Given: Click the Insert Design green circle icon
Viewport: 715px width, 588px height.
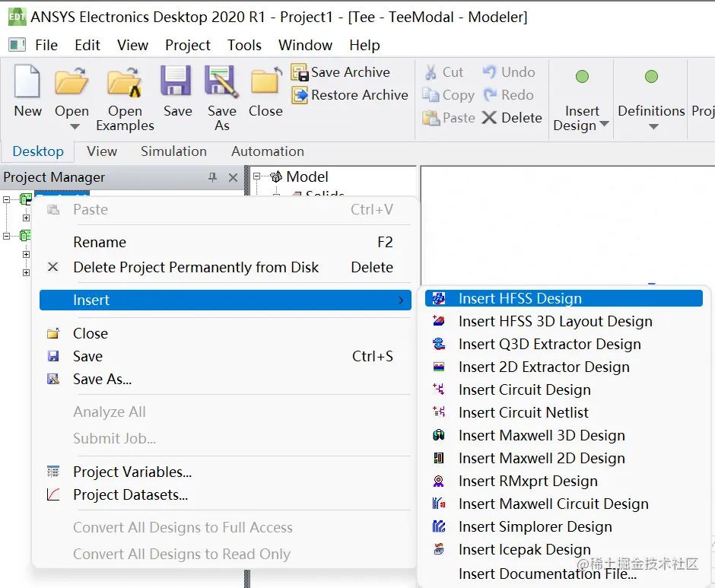Looking at the screenshot, I should [x=582, y=77].
